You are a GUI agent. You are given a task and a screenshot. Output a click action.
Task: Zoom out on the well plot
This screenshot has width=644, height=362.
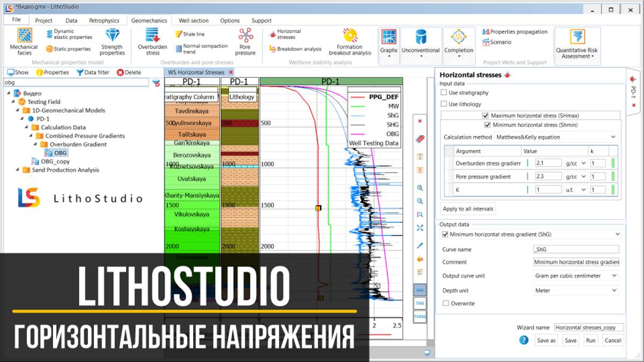pos(420,201)
